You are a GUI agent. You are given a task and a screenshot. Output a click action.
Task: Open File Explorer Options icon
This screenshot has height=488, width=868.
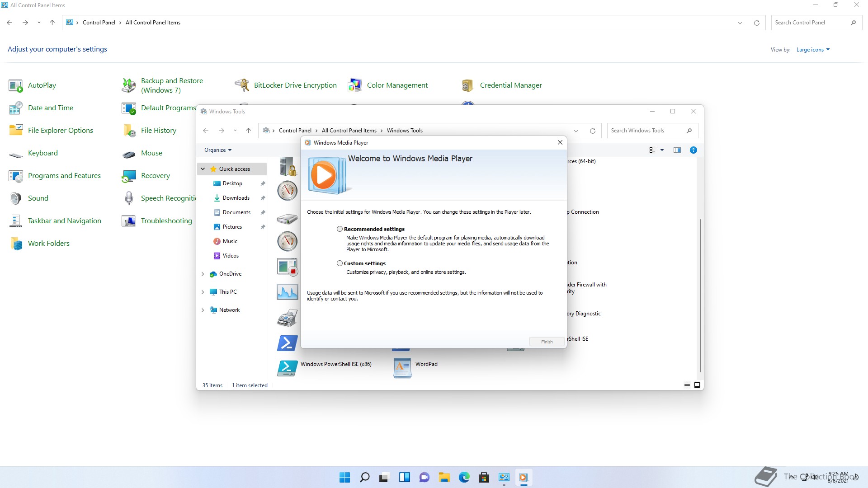click(16, 131)
